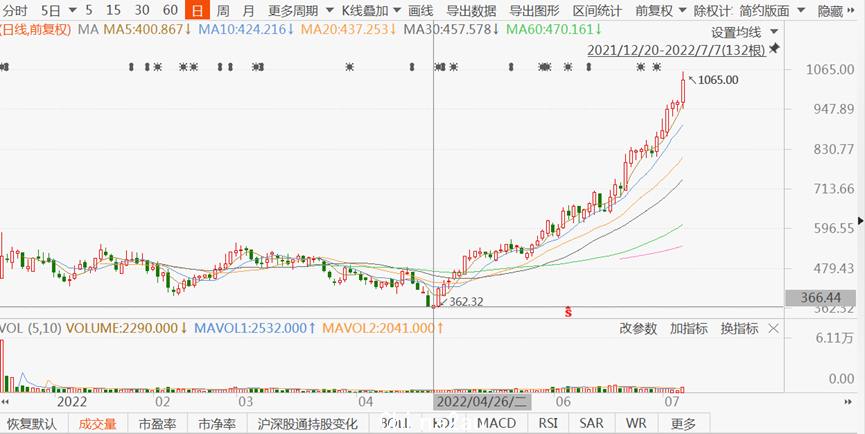Expand the 前复权 adjustment dropdown
This screenshot has width=865, height=434.
[682, 10]
